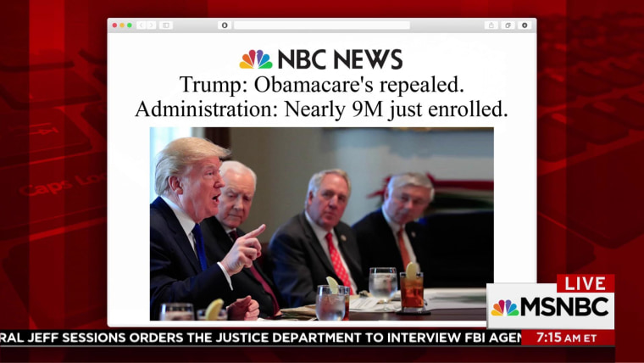Click the share icon in browser toolbar
The width and height of the screenshot is (644, 363).
(491, 25)
